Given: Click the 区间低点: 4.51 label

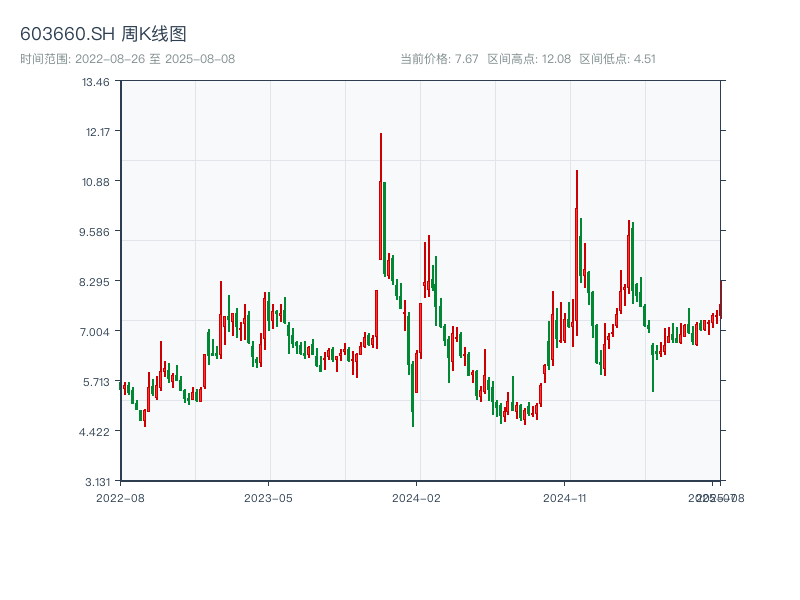Looking at the screenshot, I should click(x=617, y=59).
